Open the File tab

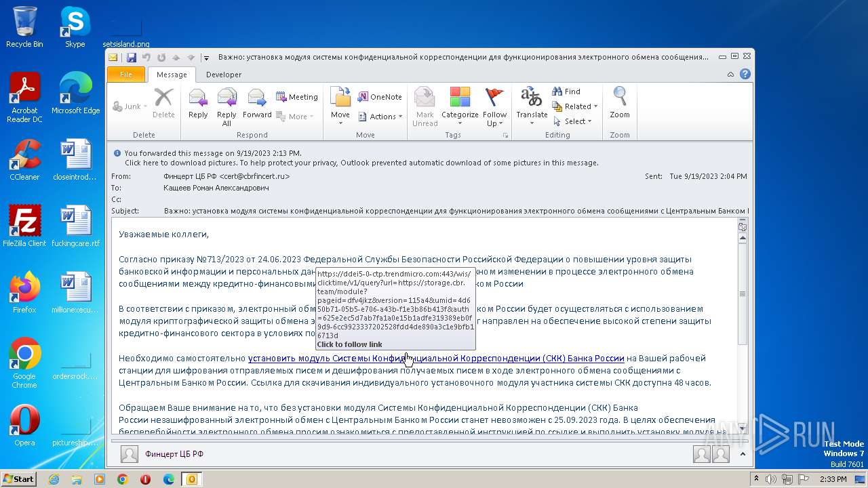click(x=126, y=75)
